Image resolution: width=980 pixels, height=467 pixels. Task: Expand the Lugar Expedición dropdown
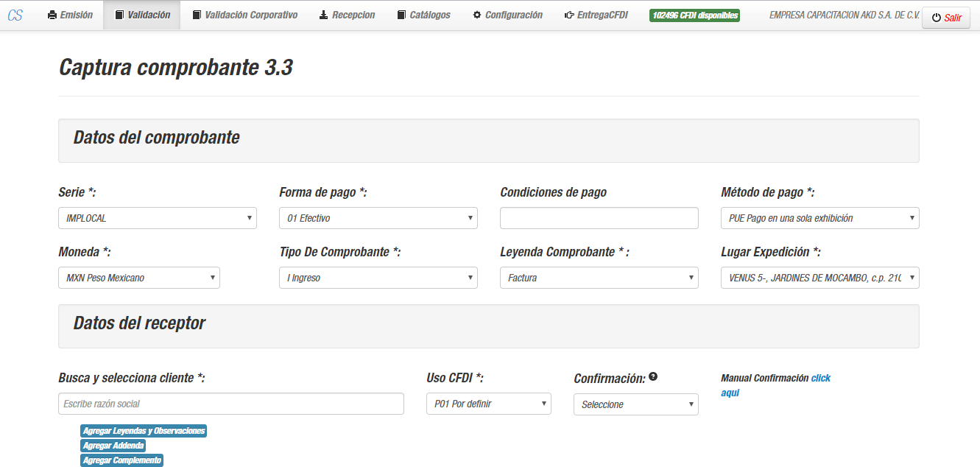(x=820, y=278)
